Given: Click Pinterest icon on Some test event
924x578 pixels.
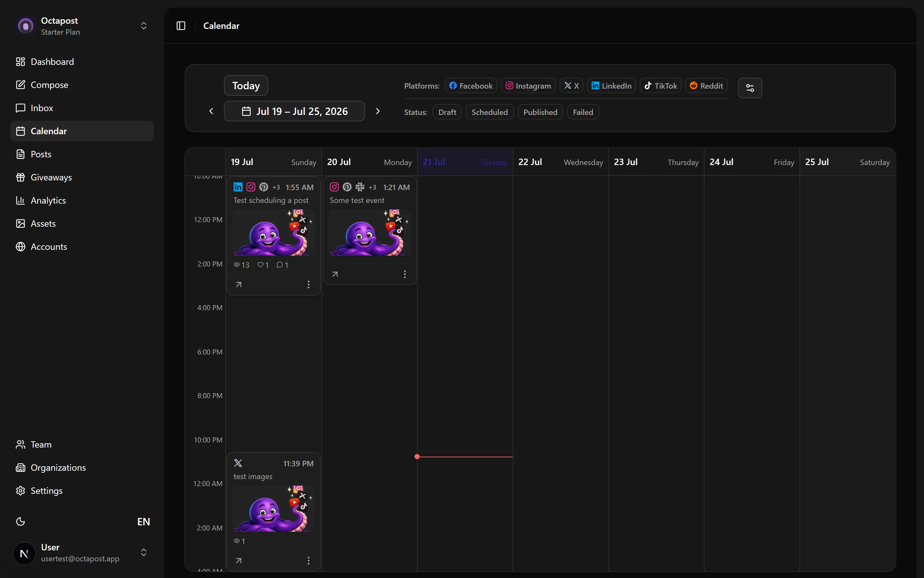Looking at the screenshot, I should (347, 187).
